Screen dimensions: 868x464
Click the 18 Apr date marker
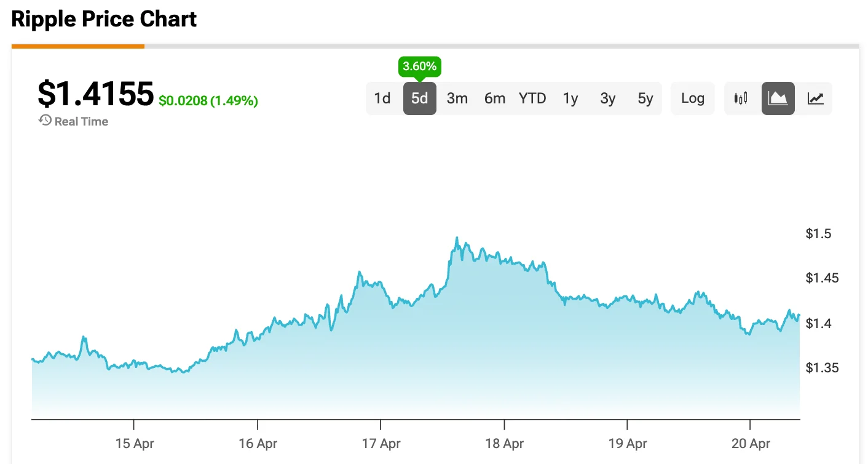tap(504, 443)
